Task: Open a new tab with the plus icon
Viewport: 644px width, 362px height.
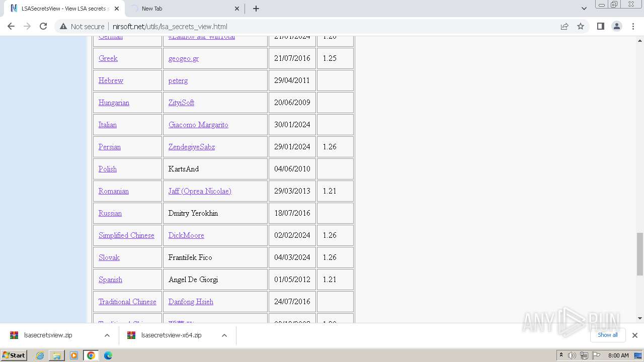Action: (256, 9)
